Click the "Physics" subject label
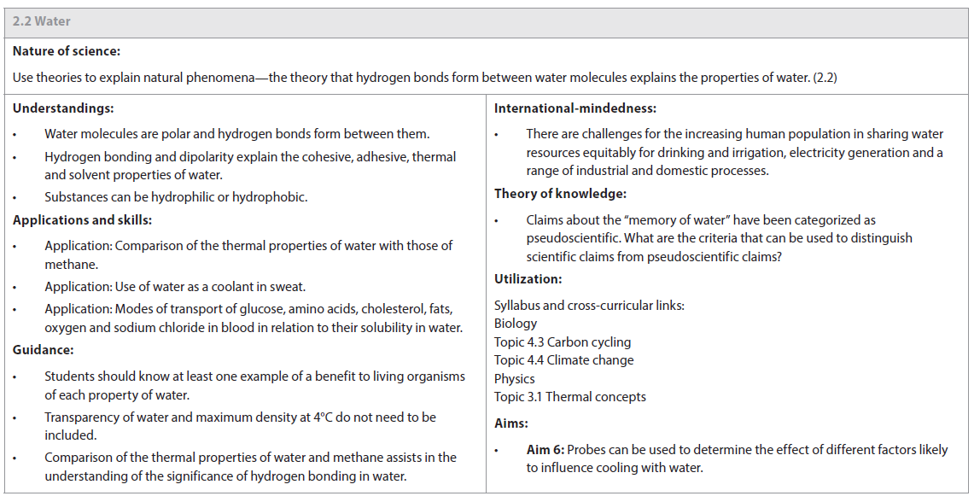The image size is (980, 502). tap(514, 378)
